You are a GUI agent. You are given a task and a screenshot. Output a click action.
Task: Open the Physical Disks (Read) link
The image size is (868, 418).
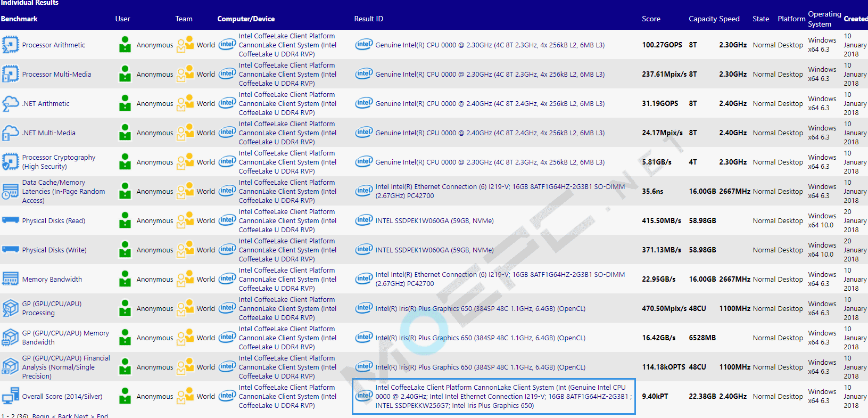point(53,220)
